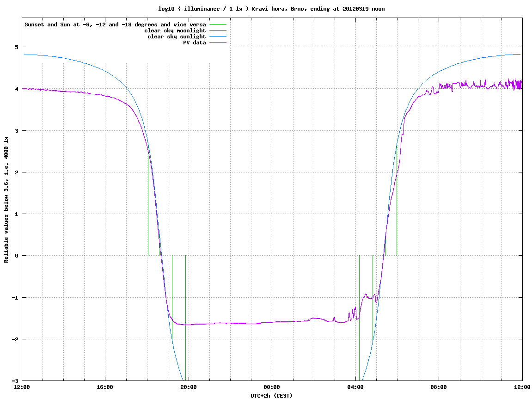
Task: Click the x-axis tick label 00:00
Action: tap(272, 387)
